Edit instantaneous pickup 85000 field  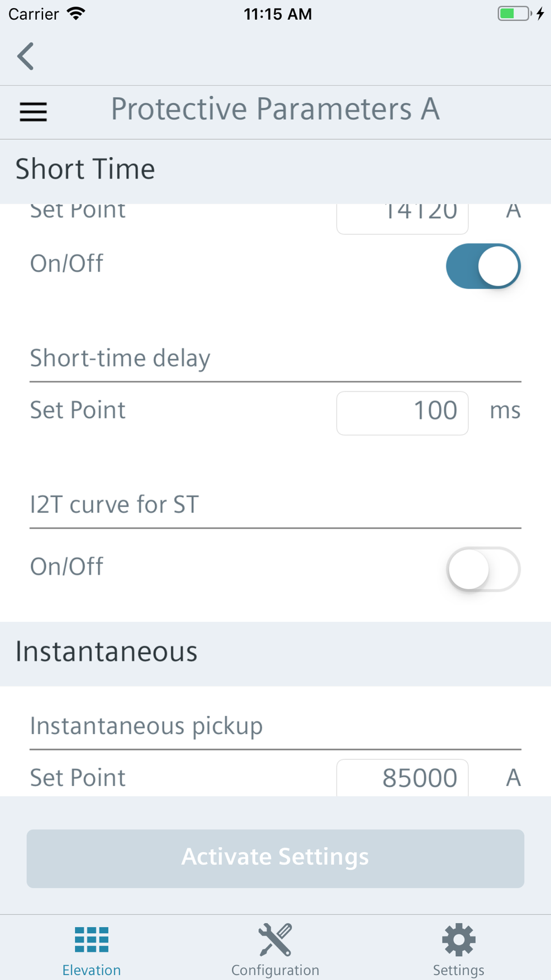pyautogui.click(x=402, y=778)
